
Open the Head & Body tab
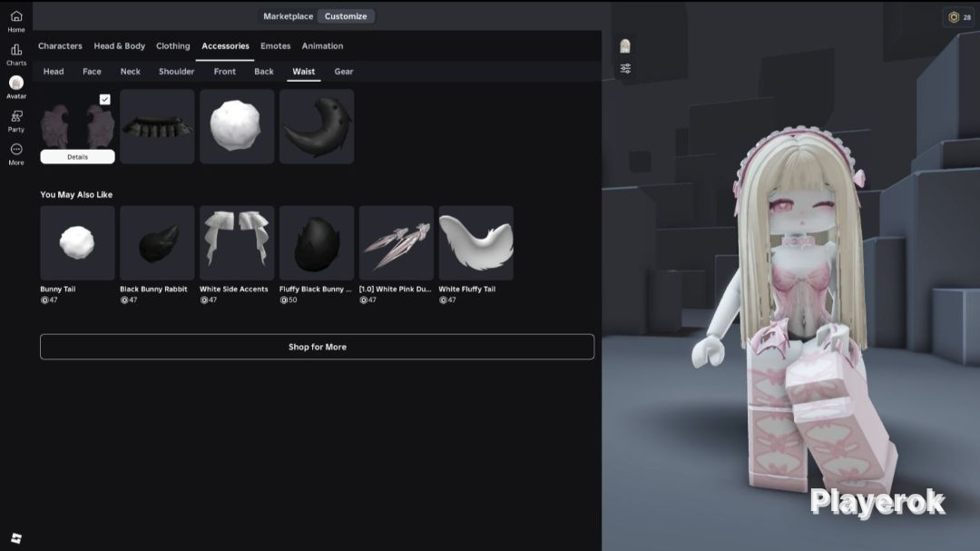(x=120, y=45)
